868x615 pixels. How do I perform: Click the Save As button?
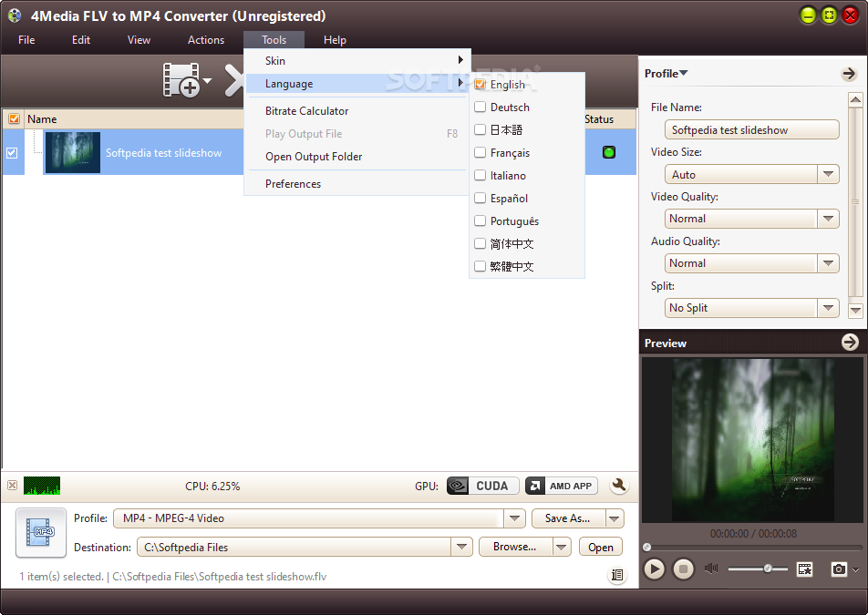pyautogui.click(x=569, y=518)
